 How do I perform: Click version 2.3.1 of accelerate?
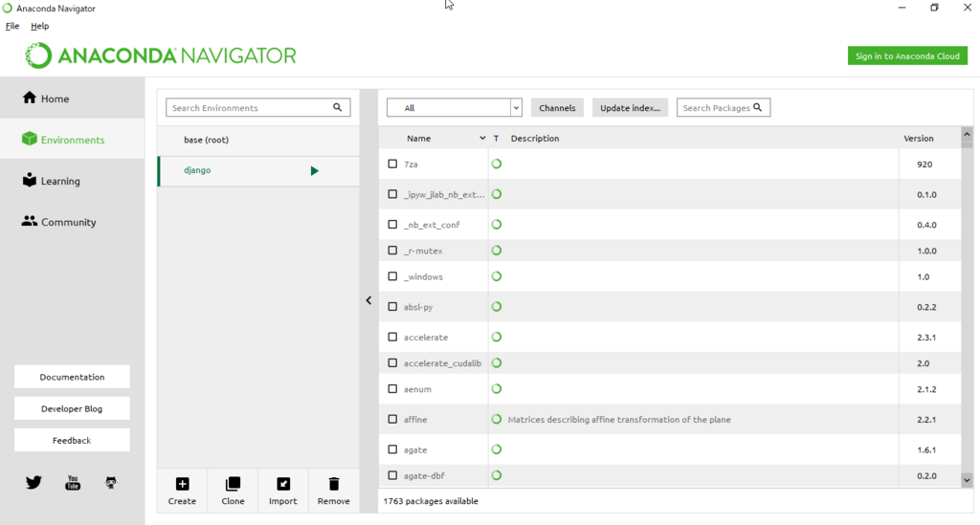(x=926, y=338)
